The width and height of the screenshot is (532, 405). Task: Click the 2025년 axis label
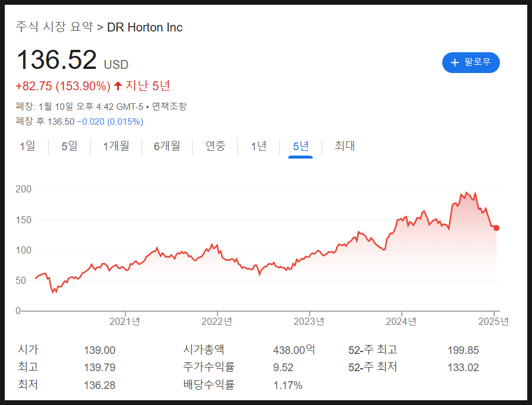(x=493, y=321)
